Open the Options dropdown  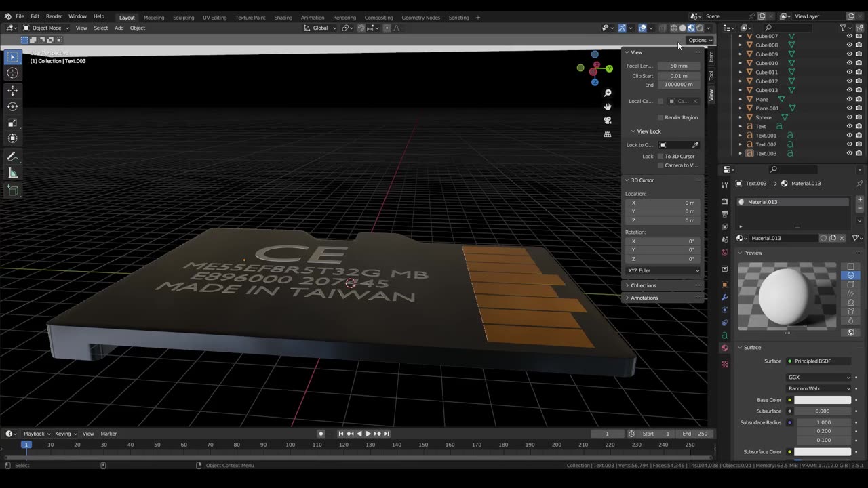coord(701,40)
